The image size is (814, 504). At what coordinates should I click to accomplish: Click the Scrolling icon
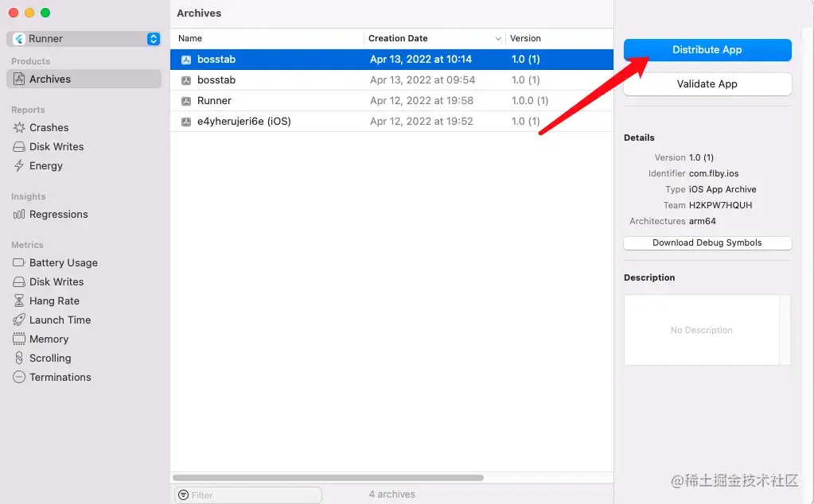(x=18, y=358)
